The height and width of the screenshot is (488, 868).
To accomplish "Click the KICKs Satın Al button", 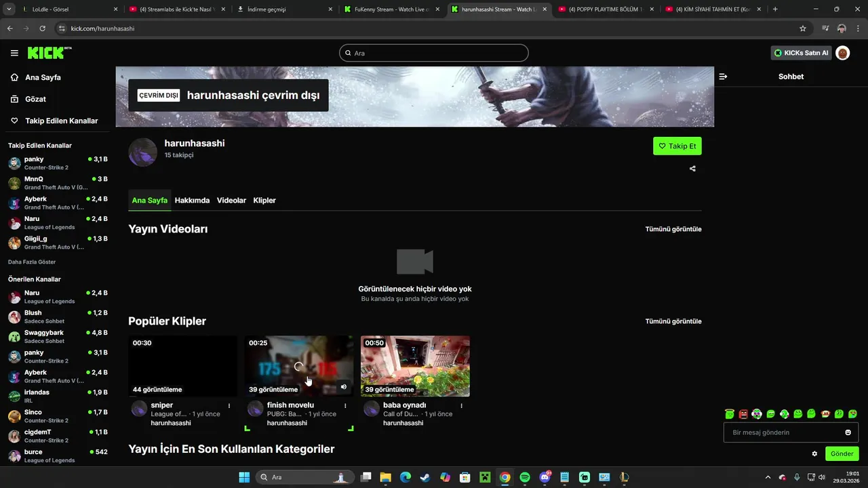I will [802, 53].
